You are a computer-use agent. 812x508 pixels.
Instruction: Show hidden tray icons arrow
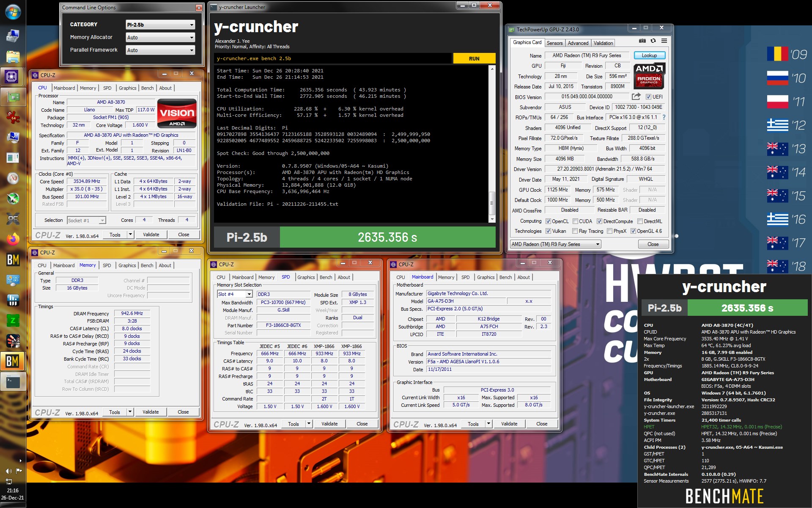(20, 461)
